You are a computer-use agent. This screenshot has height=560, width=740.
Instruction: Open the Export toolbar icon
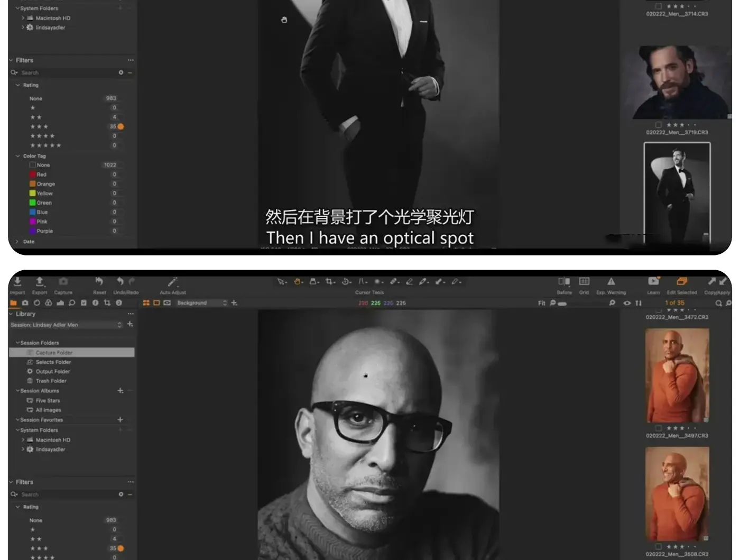point(40,282)
